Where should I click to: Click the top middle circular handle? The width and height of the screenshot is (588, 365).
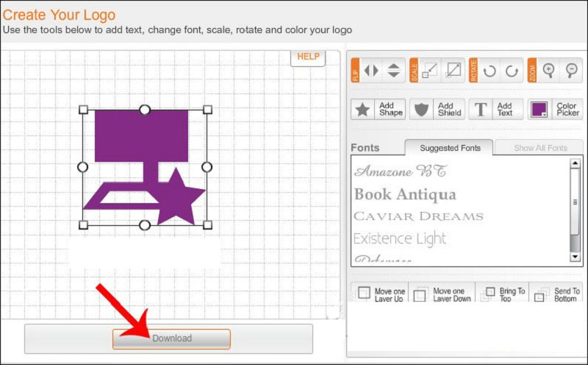[145, 110]
